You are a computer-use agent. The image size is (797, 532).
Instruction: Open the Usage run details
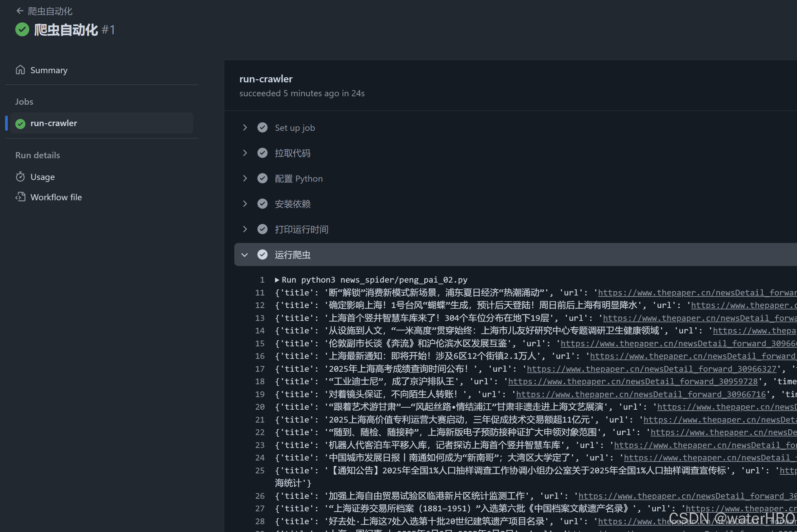click(x=42, y=177)
